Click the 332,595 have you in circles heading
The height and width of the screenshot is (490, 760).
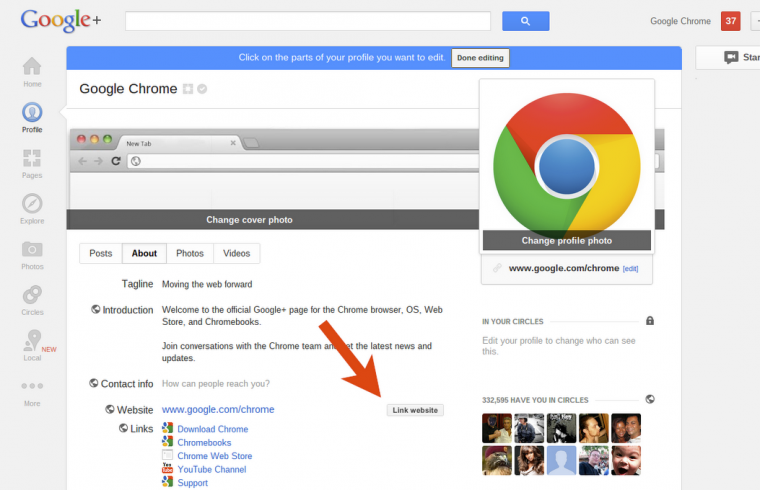(535, 400)
